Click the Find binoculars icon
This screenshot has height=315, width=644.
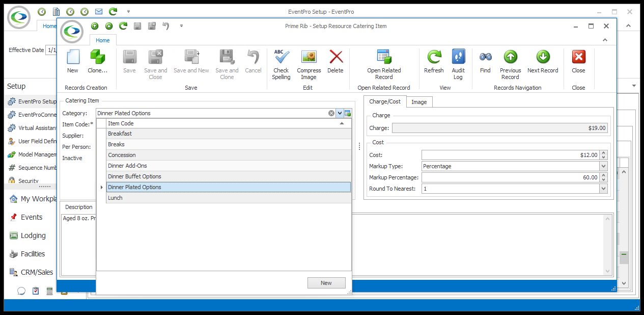click(485, 57)
